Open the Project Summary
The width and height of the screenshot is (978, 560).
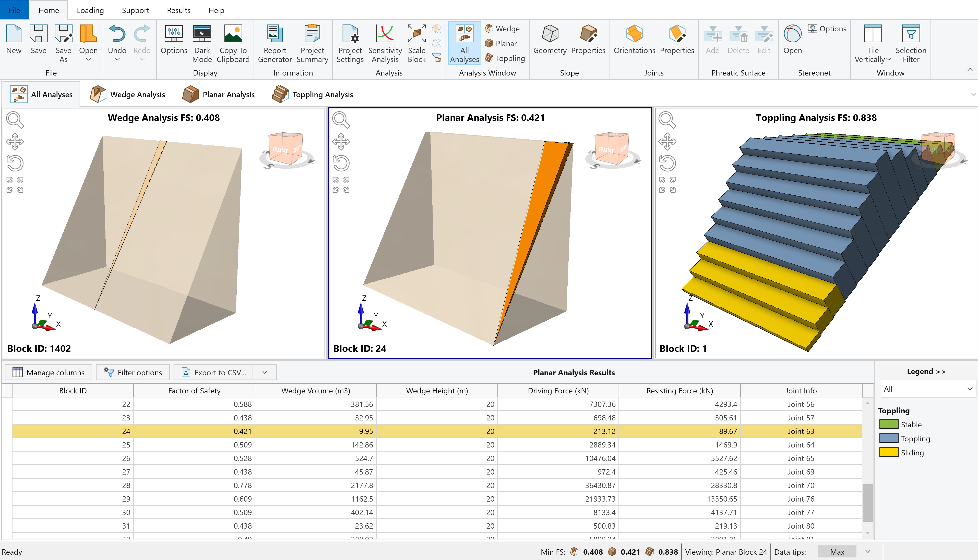[312, 43]
